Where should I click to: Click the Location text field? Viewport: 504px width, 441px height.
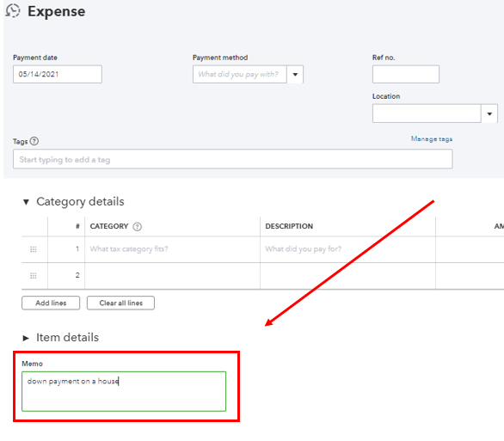tap(427, 113)
